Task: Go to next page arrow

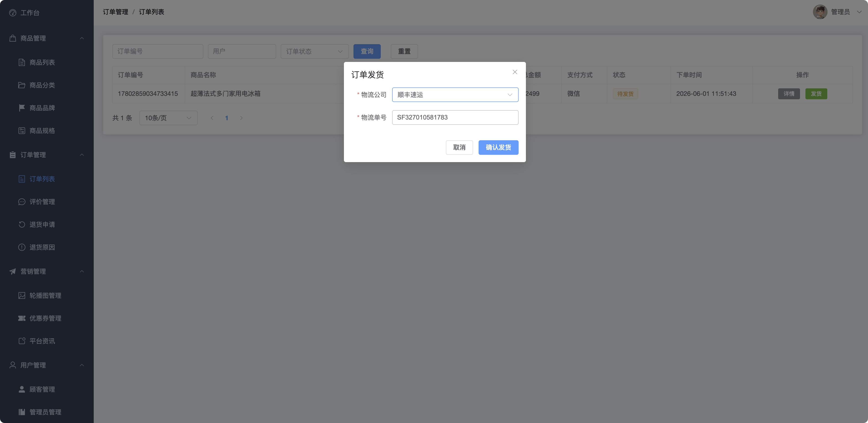Action: (241, 118)
